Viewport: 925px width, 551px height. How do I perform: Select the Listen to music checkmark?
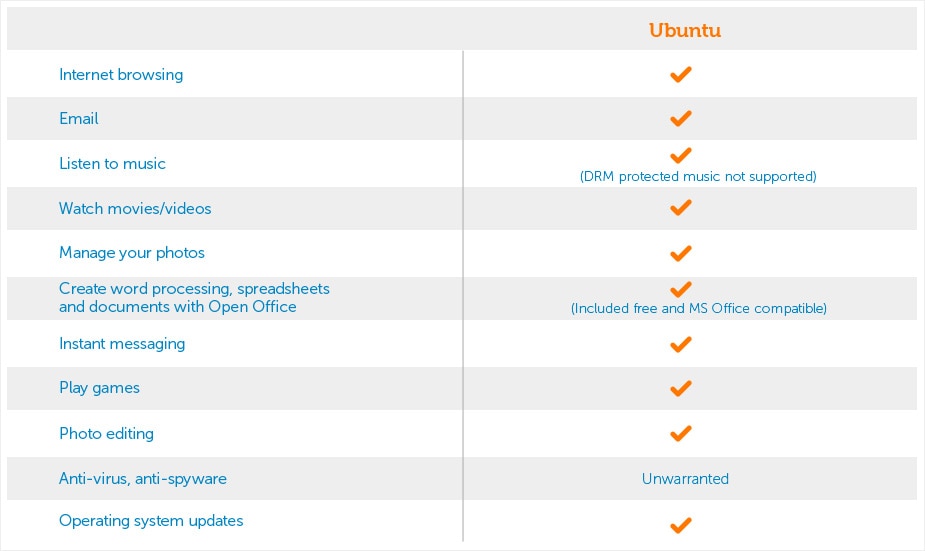[680, 156]
